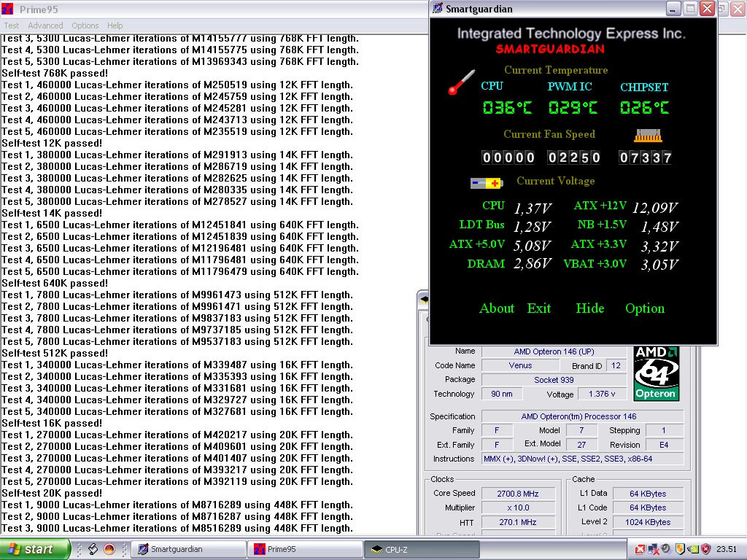This screenshot has width=747, height=560.
Task: Click the Instructions field in CPU-Z
Action: [582, 459]
